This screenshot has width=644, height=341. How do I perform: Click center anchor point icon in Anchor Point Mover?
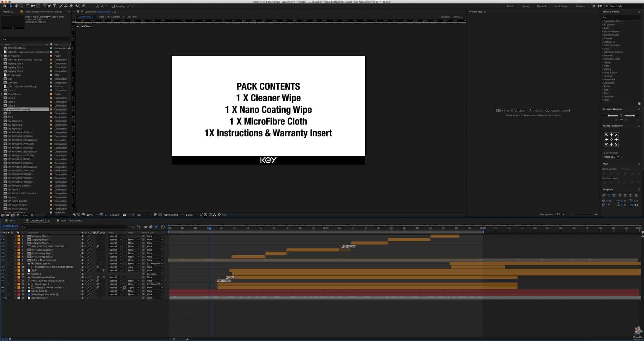coord(611,140)
